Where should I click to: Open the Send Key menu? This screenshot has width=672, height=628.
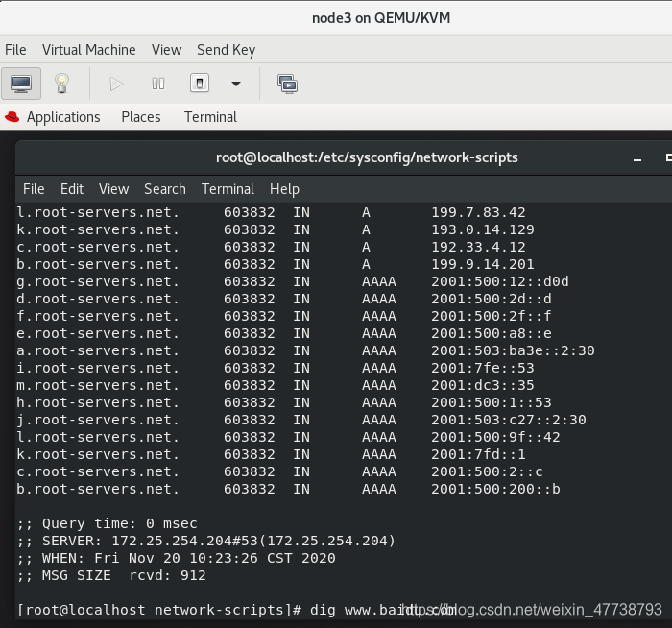pyautogui.click(x=226, y=50)
